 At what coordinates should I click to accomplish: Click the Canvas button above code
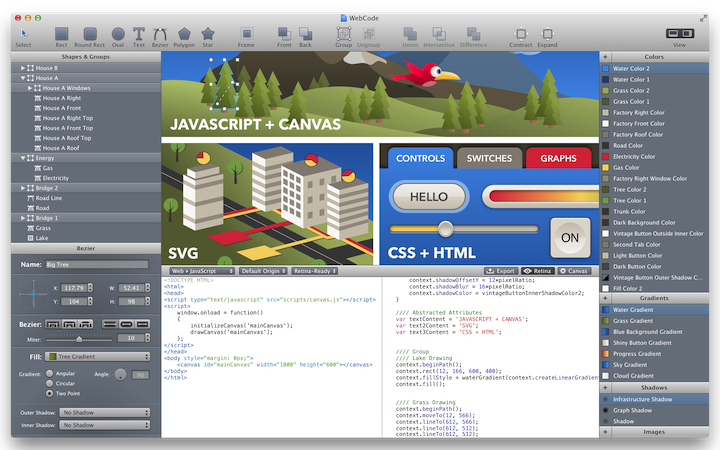(574, 270)
